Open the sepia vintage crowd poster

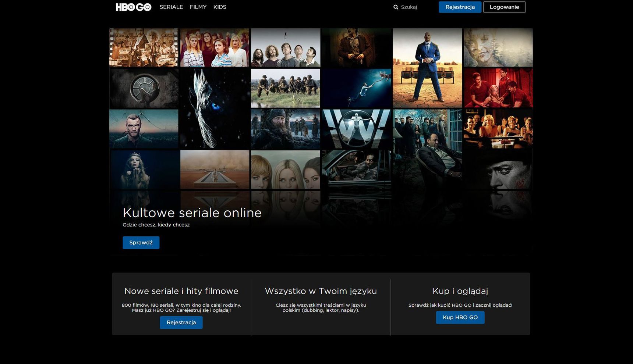(144, 47)
